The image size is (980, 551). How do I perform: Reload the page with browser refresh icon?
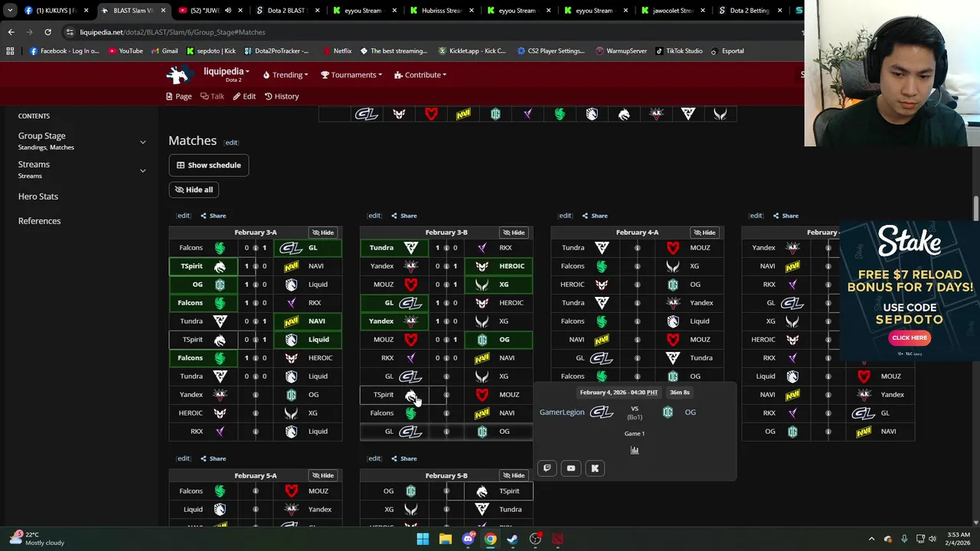47,32
